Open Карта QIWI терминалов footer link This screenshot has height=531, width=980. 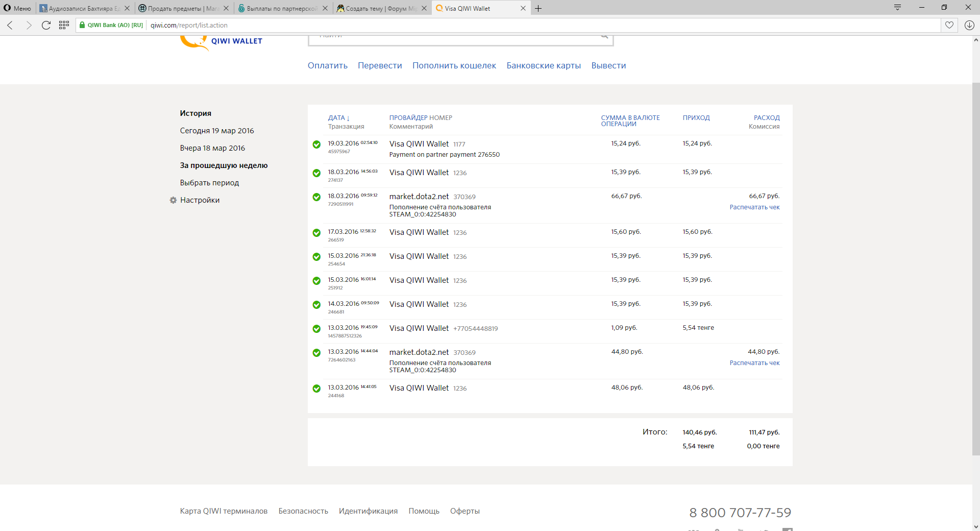point(224,511)
